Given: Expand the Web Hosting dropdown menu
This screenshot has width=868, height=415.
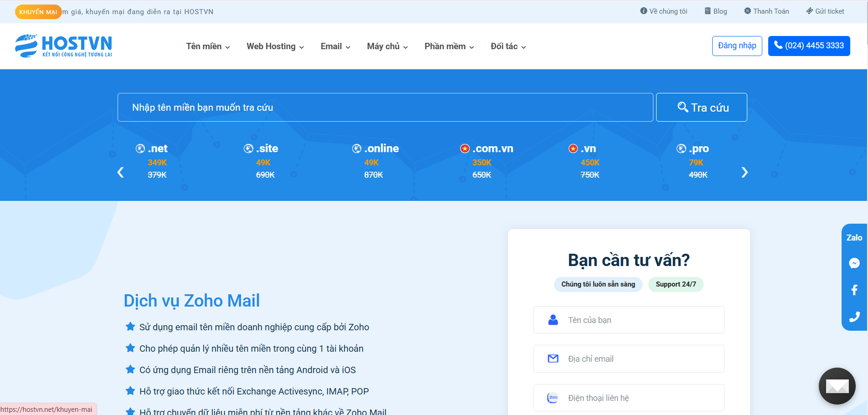Looking at the screenshot, I should pos(275,46).
